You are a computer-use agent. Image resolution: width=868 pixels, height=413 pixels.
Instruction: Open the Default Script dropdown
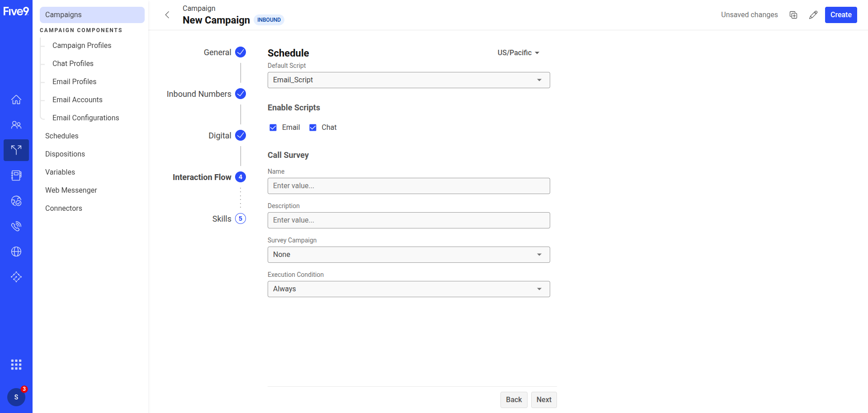(x=409, y=80)
